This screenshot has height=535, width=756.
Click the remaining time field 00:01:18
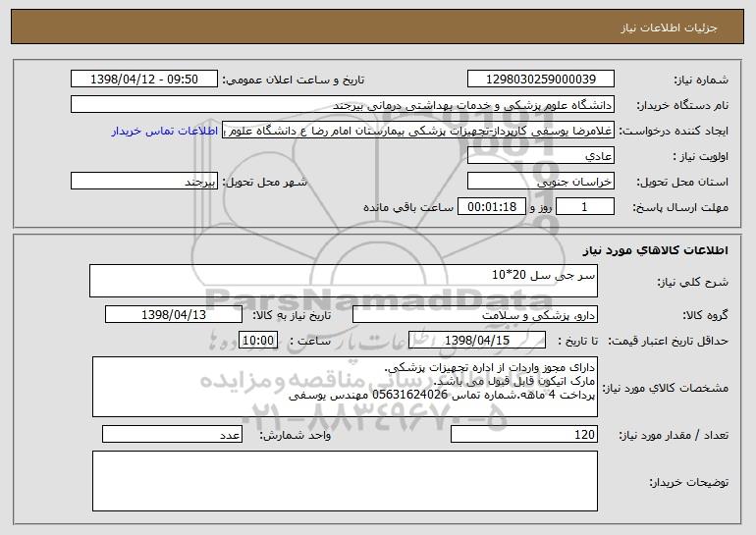(x=491, y=207)
